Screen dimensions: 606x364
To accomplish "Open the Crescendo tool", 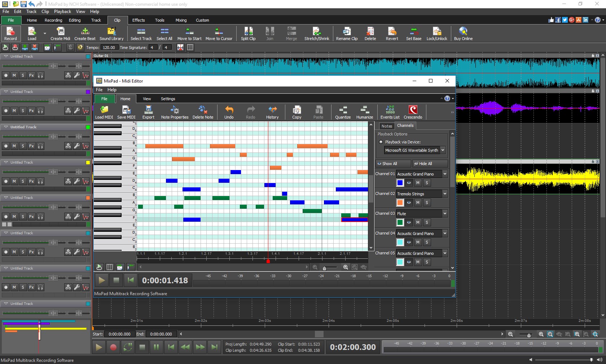I will pyautogui.click(x=413, y=112).
